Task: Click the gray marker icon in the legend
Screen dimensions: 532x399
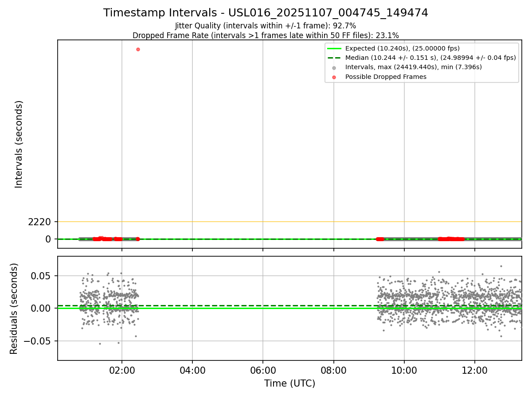Action: [x=334, y=68]
